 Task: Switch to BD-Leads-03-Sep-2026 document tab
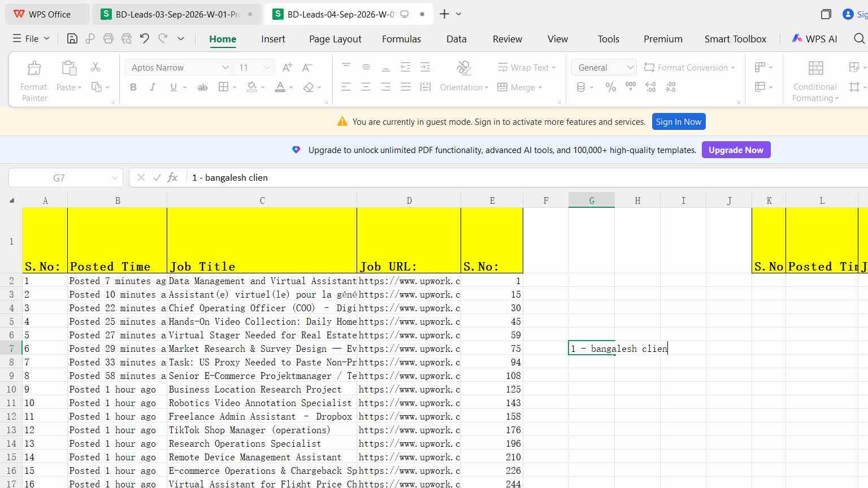click(x=176, y=14)
